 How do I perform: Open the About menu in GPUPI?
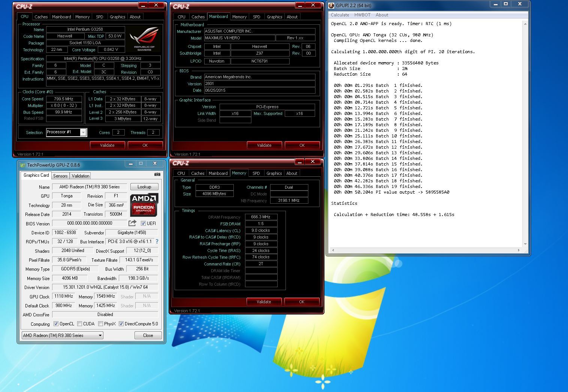click(382, 15)
